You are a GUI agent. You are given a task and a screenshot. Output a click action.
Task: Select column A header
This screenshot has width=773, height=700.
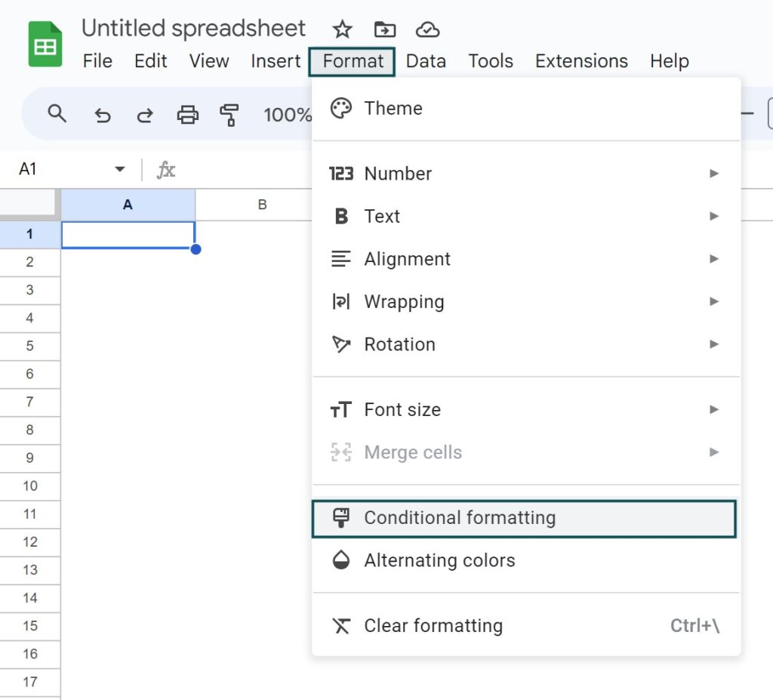pyautogui.click(x=128, y=205)
